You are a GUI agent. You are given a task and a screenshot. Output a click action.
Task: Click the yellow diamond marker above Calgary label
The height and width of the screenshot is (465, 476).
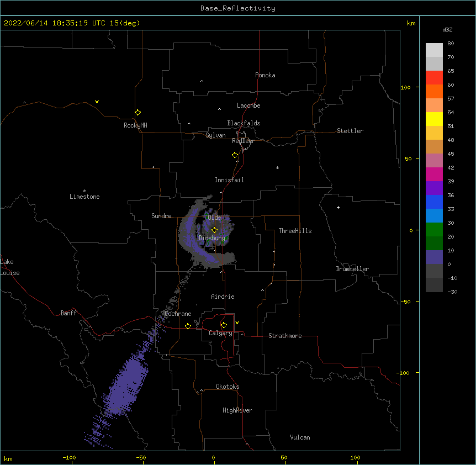tap(224, 325)
